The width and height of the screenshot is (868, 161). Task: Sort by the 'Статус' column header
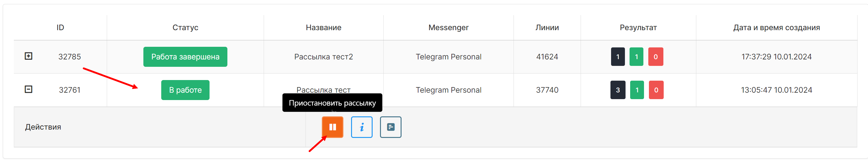pyautogui.click(x=185, y=28)
